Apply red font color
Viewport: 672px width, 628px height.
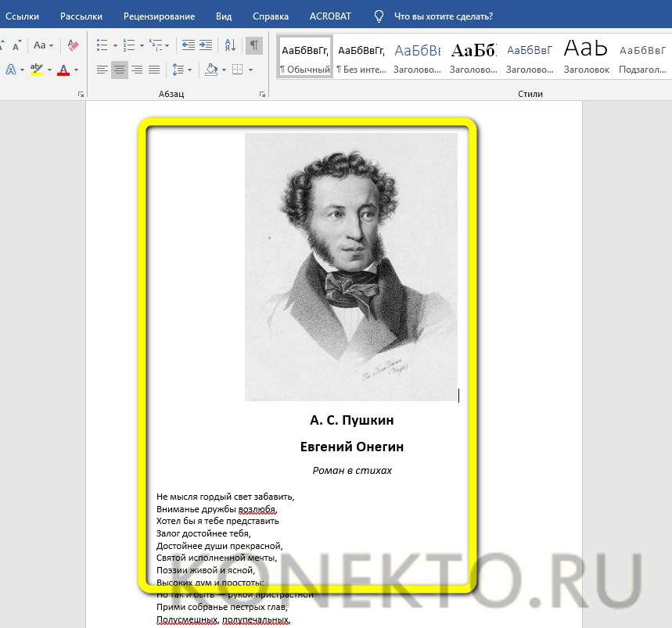pyautogui.click(x=63, y=70)
